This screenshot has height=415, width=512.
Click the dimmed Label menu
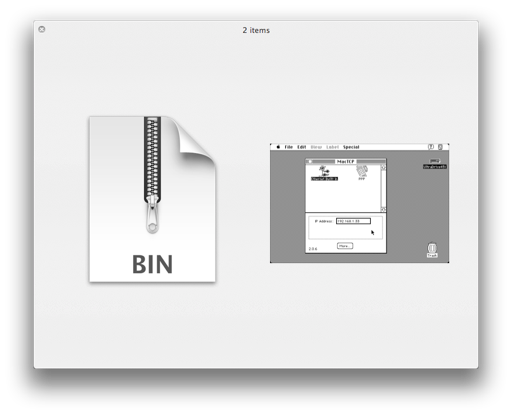[332, 147]
